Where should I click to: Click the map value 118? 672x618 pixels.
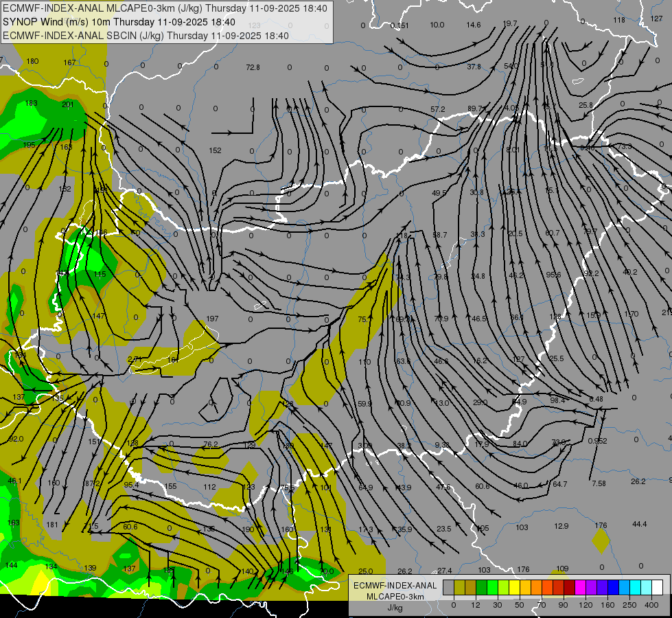point(619,20)
